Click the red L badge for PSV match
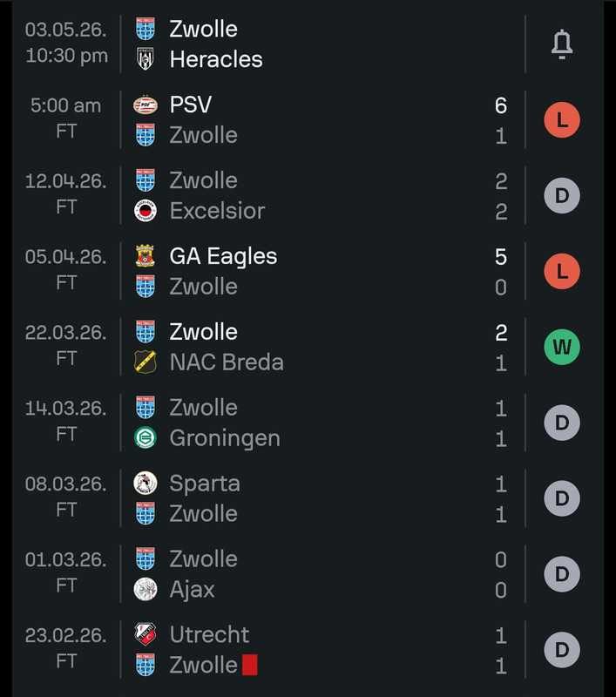Viewport: 616px width, 697px height. pyautogui.click(x=562, y=120)
